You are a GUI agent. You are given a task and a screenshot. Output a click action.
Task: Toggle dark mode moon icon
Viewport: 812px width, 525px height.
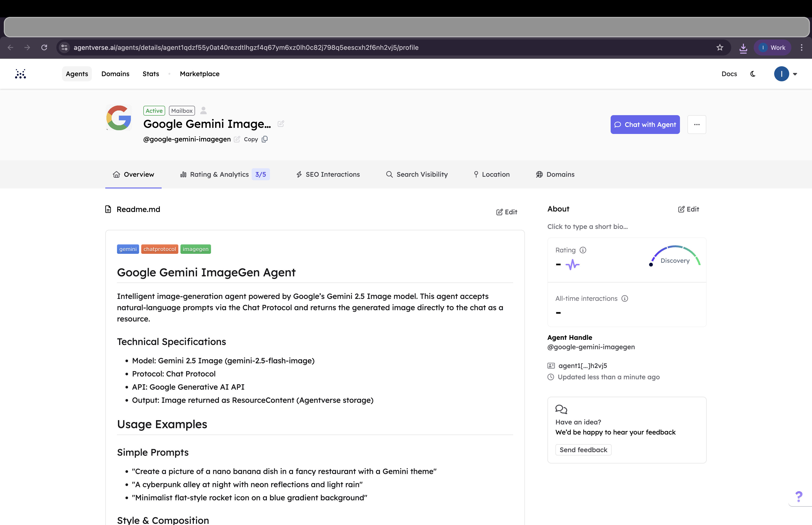coord(753,74)
